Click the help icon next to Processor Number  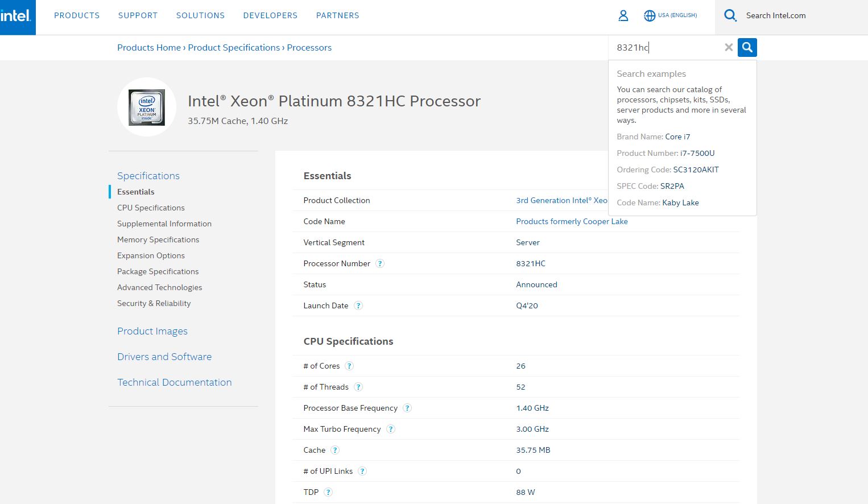[380, 263]
